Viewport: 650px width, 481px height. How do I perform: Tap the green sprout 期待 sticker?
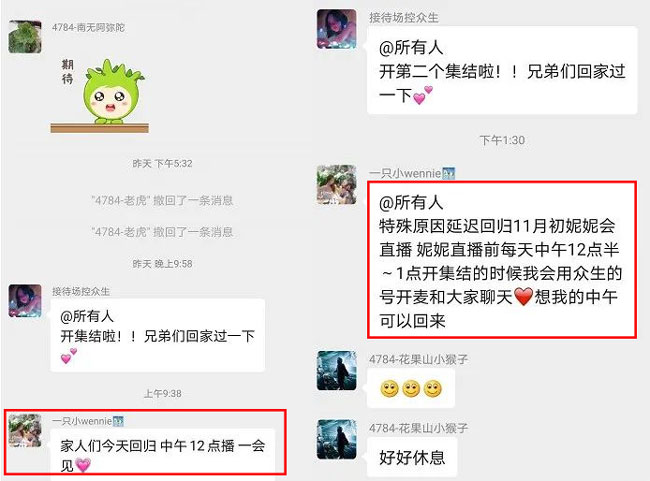click(99, 96)
